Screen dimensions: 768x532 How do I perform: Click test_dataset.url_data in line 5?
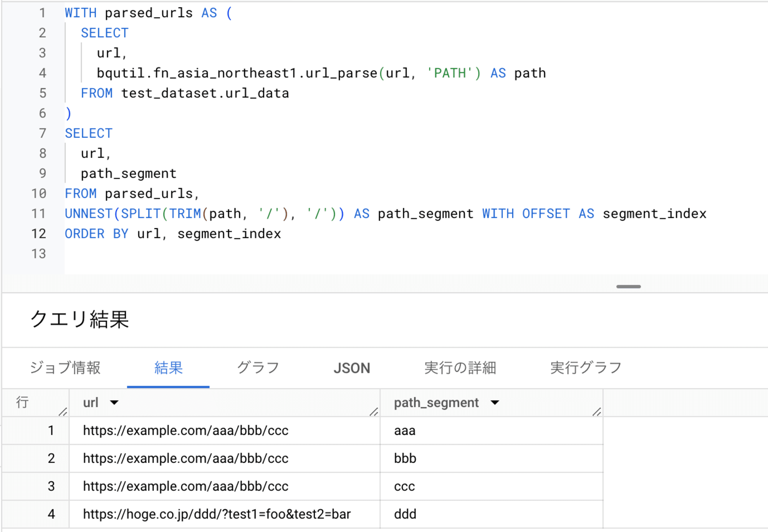pyautogui.click(x=205, y=93)
